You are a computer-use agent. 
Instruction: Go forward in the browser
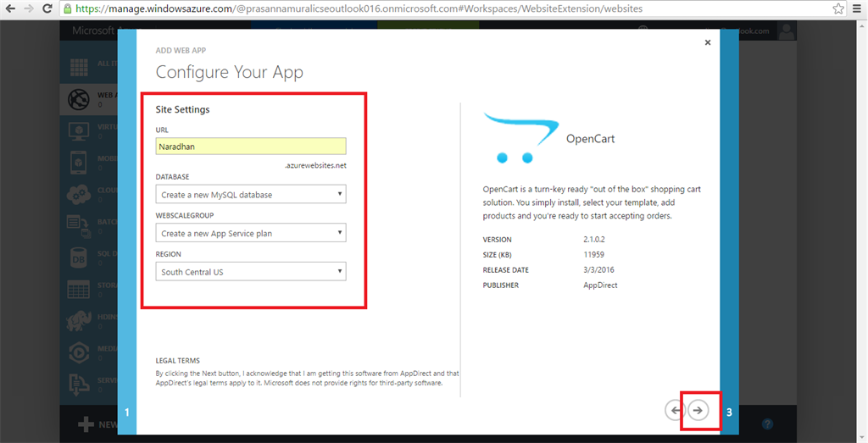(29, 8)
